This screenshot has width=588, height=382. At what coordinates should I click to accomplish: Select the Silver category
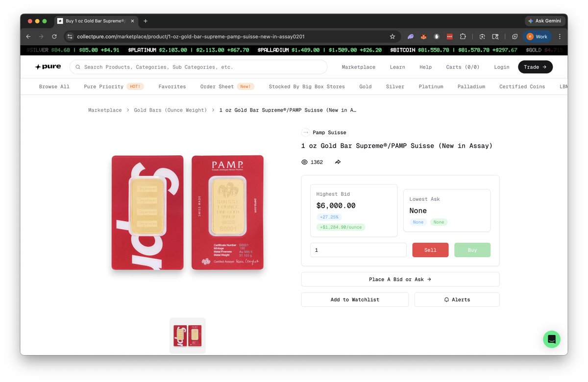(395, 87)
